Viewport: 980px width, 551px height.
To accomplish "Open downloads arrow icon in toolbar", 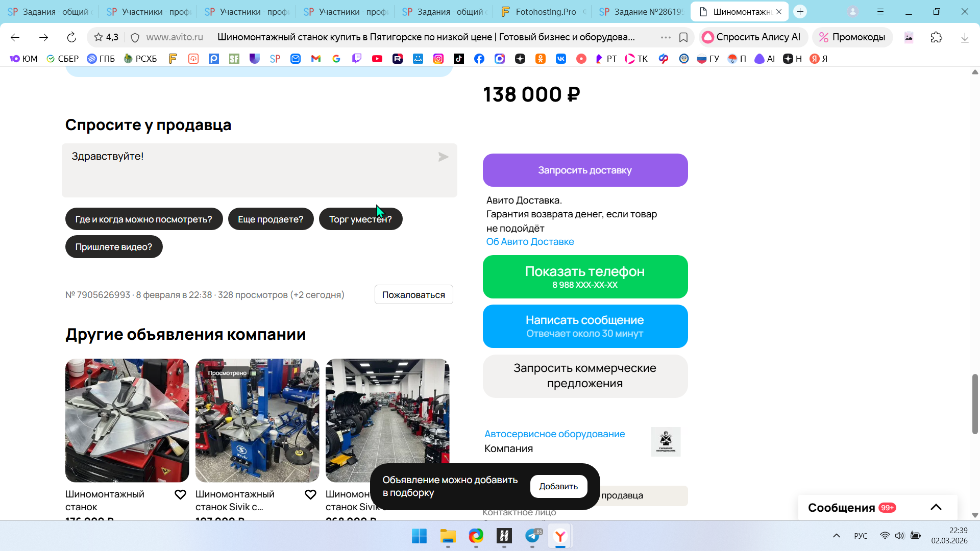I will pyautogui.click(x=965, y=37).
